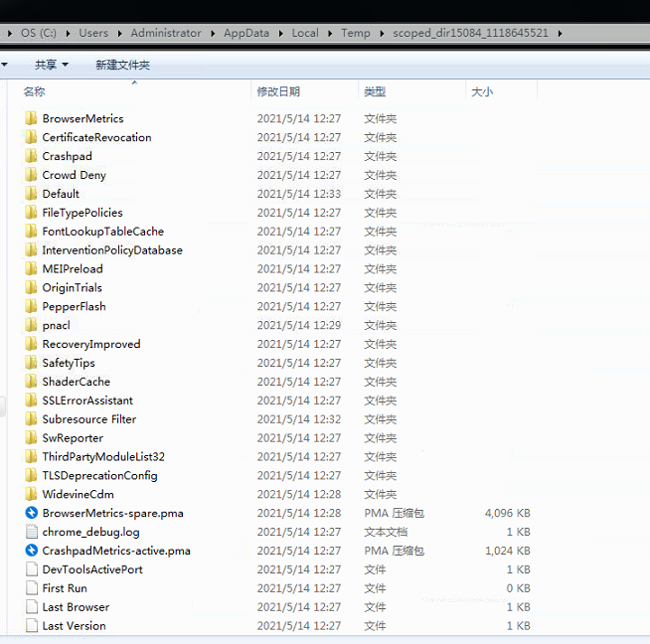Click the "2021/5/14 12:33" date of Default
This screenshot has width=650, height=644.
pyautogui.click(x=299, y=194)
